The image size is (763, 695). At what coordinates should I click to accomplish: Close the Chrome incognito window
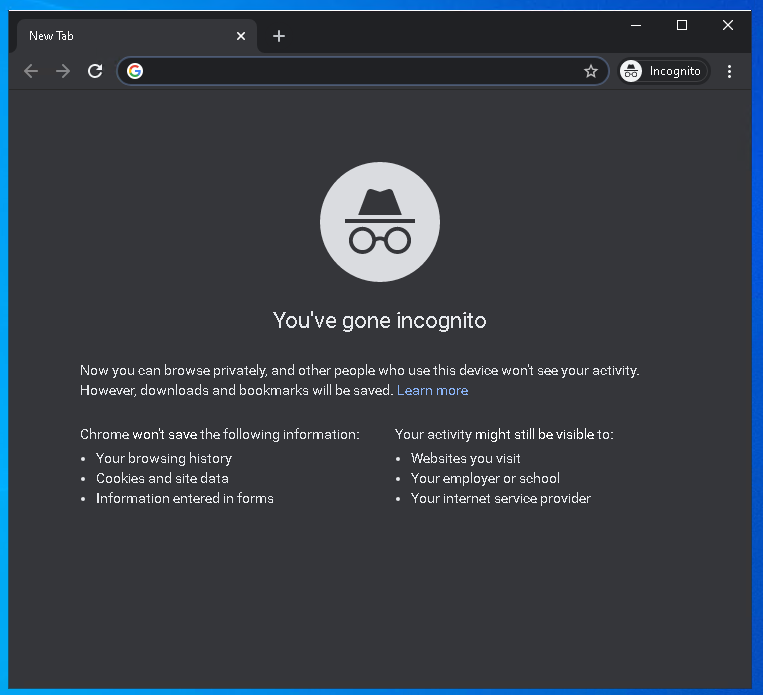727,25
